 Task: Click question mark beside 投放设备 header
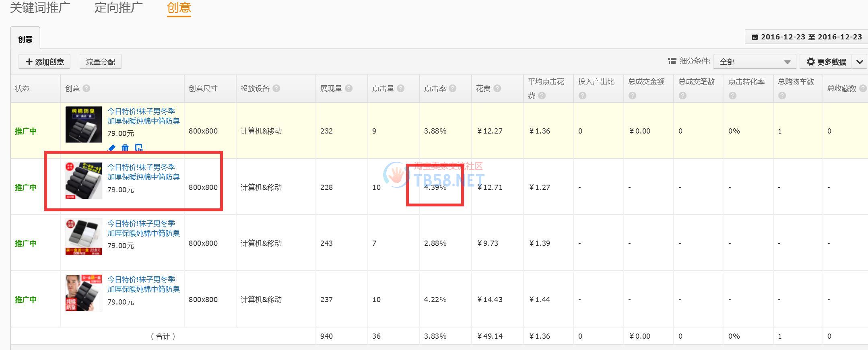point(276,89)
